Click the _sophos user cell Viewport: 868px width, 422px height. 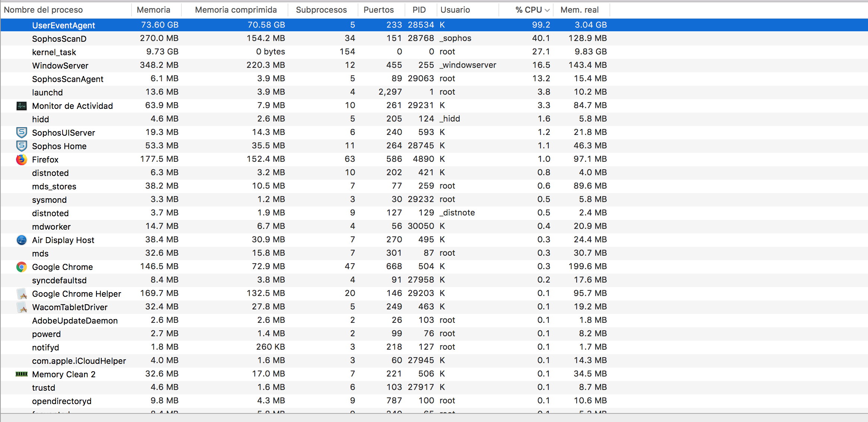pos(455,38)
